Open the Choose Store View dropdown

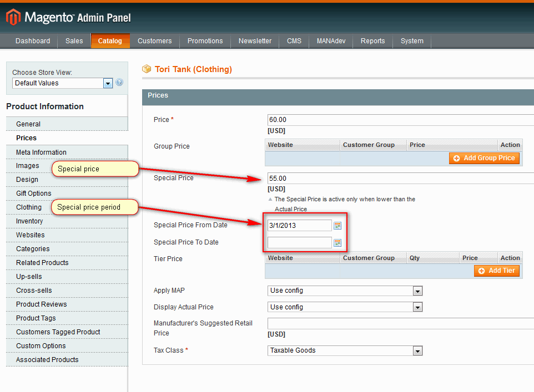click(x=63, y=83)
